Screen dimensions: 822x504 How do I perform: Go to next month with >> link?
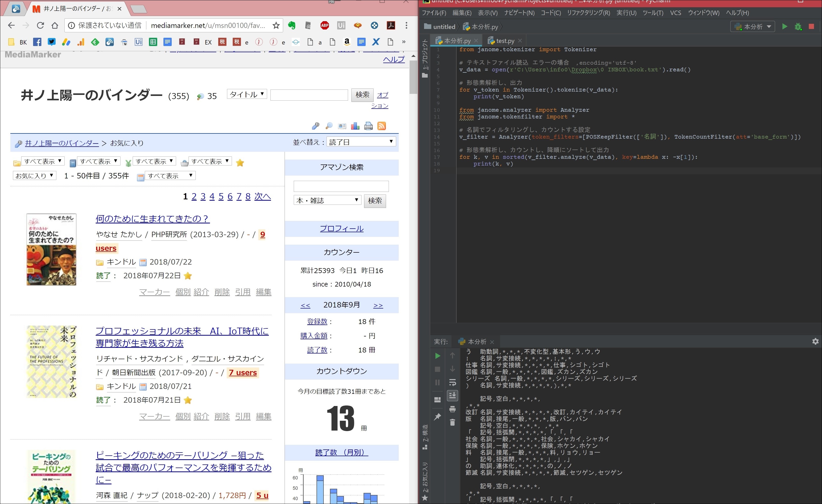[x=378, y=305]
